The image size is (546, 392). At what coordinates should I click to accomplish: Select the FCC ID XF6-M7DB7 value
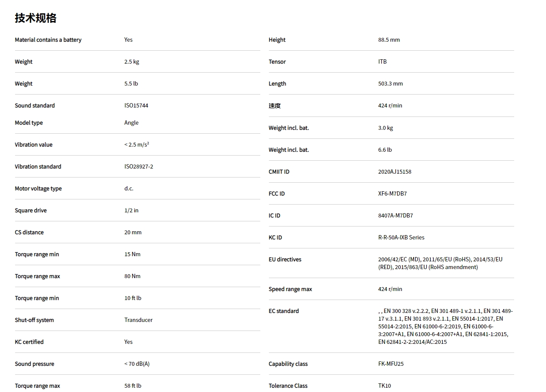pos(392,194)
